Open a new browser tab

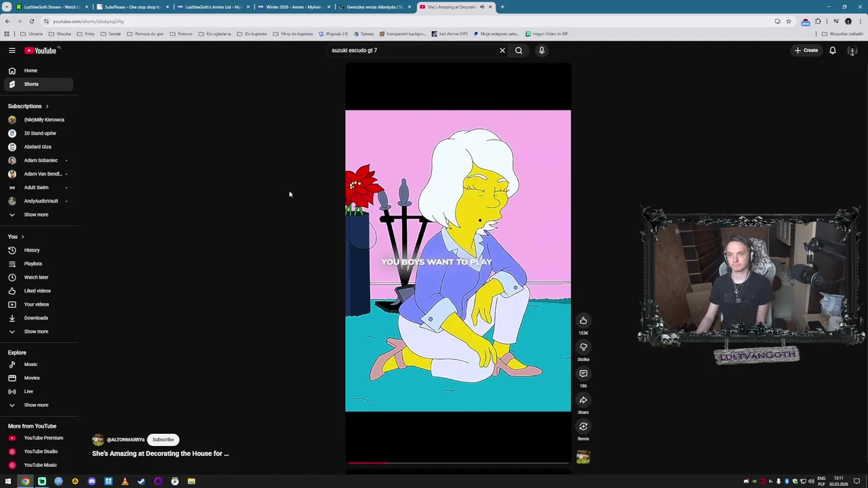point(502,7)
